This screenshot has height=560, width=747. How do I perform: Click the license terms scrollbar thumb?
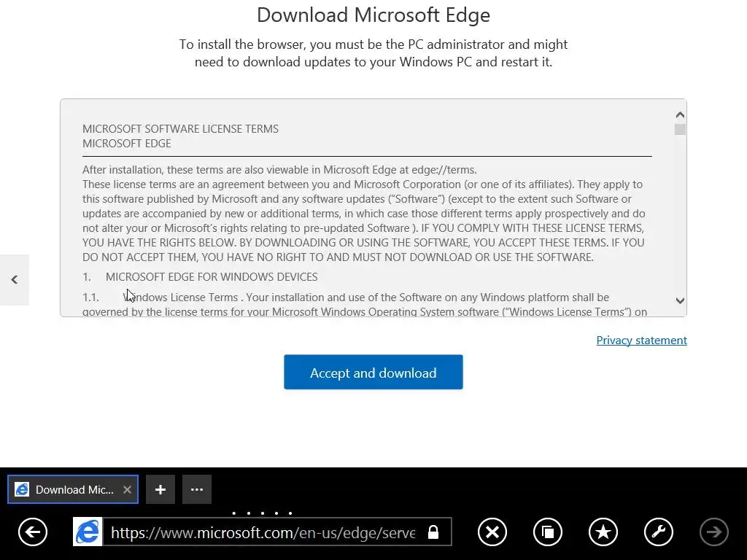[680, 130]
